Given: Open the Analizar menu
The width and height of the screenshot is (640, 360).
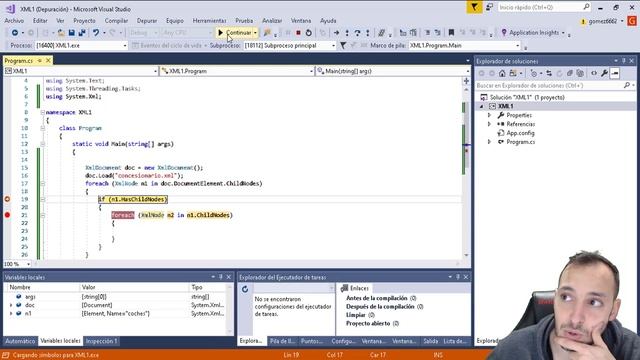Looking at the screenshot, I should pos(272,20).
